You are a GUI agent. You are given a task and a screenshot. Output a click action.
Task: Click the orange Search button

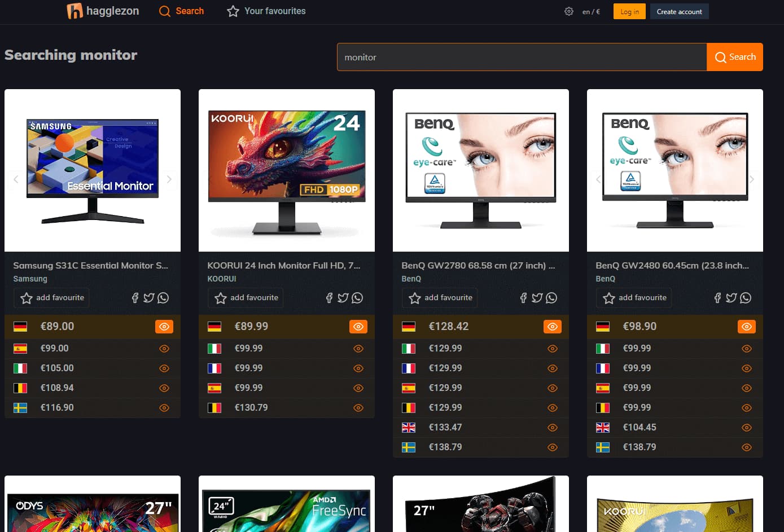click(x=735, y=57)
